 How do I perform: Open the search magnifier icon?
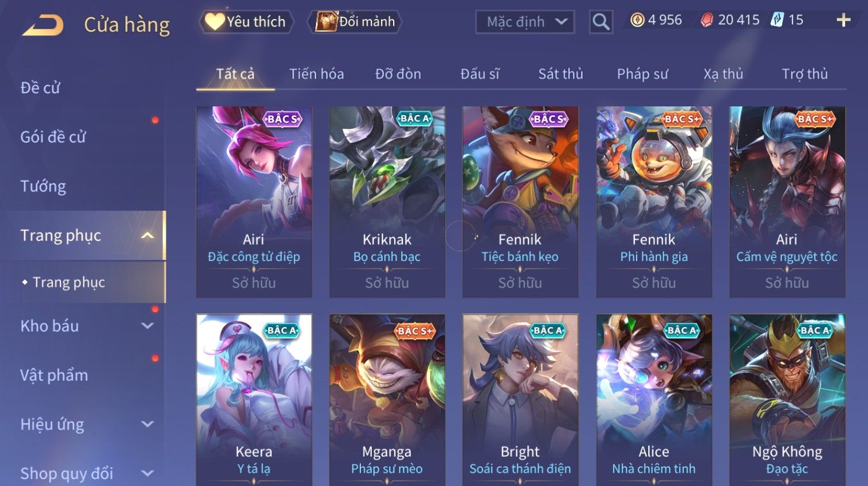click(601, 22)
